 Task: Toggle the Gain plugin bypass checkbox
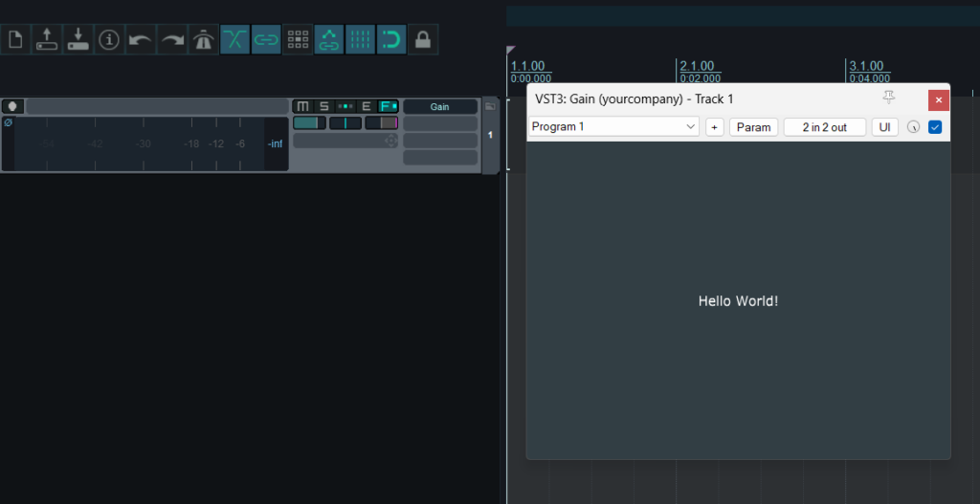(x=935, y=127)
